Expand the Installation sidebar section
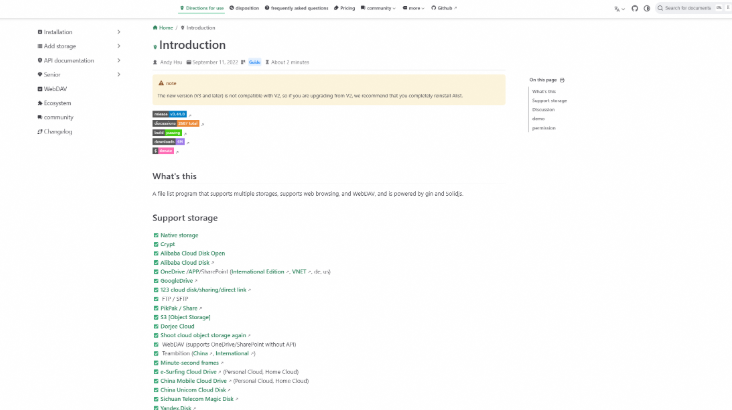The width and height of the screenshot is (732, 410). pyautogui.click(x=118, y=32)
